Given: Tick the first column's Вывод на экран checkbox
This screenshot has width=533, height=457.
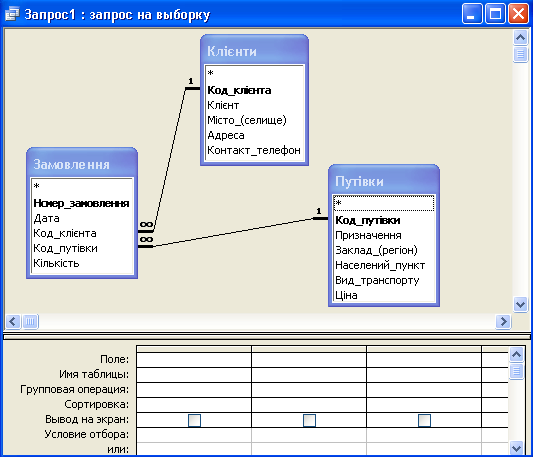Looking at the screenshot, I should click(194, 420).
